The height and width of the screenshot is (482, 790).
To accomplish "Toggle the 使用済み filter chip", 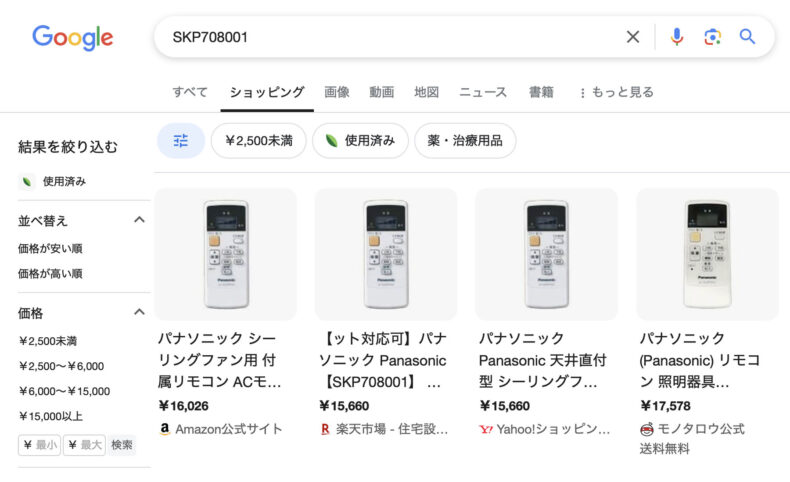I will pos(360,141).
